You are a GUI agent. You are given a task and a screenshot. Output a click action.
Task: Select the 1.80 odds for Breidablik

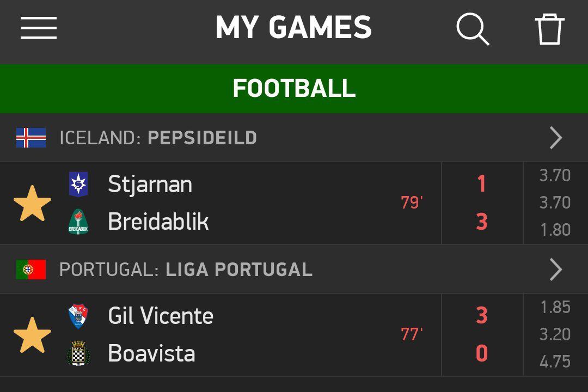555,230
